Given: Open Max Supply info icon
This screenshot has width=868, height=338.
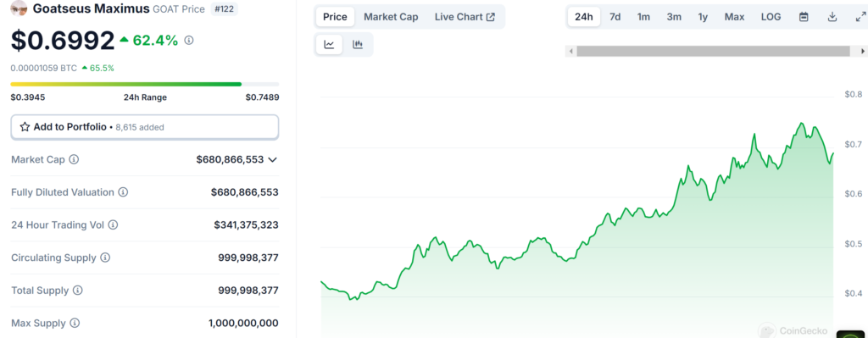Looking at the screenshot, I should coord(75,323).
